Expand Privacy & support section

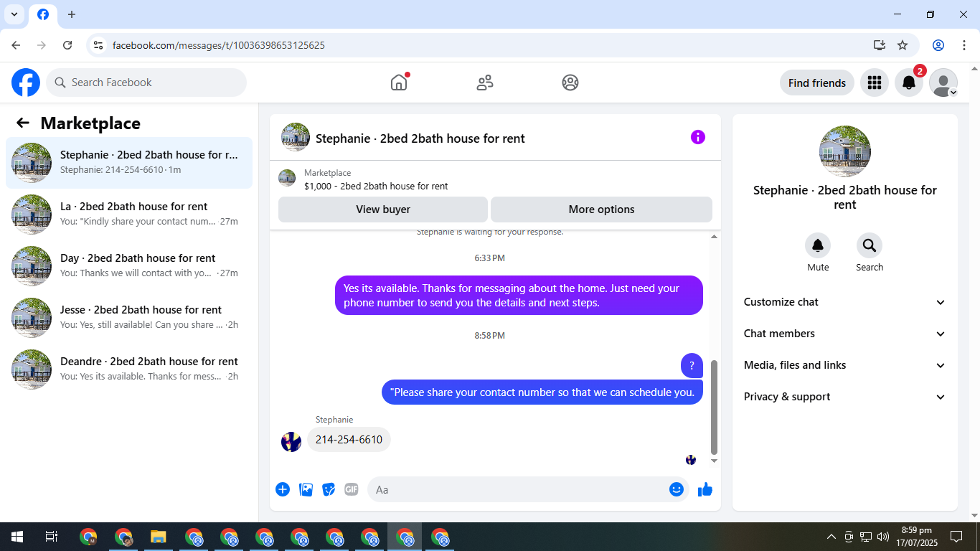(845, 397)
